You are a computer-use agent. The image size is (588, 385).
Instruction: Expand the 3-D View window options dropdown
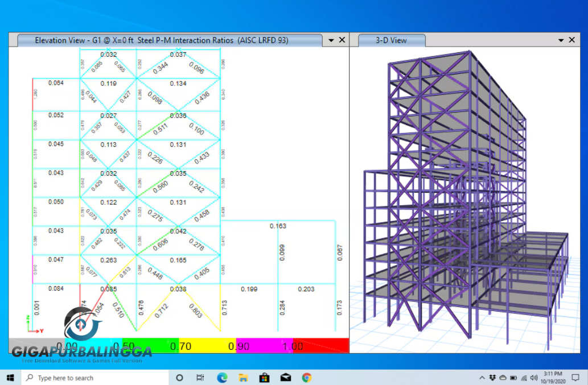561,40
